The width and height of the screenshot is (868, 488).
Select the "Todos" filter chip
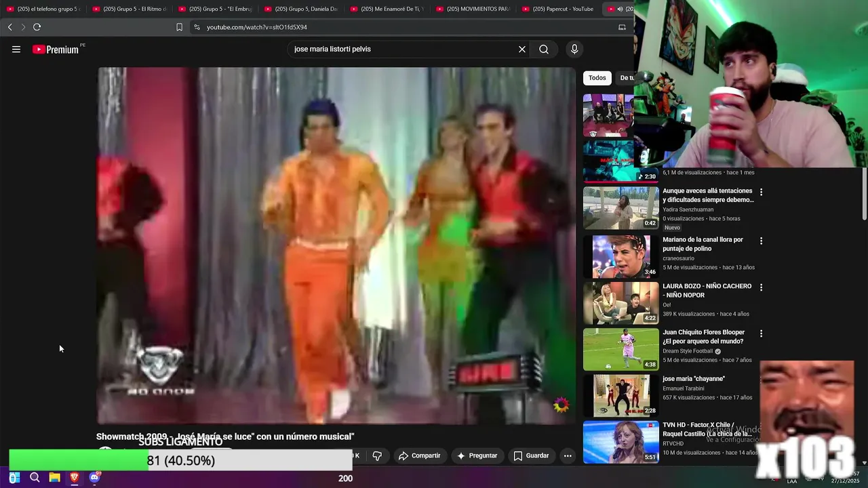coord(597,78)
